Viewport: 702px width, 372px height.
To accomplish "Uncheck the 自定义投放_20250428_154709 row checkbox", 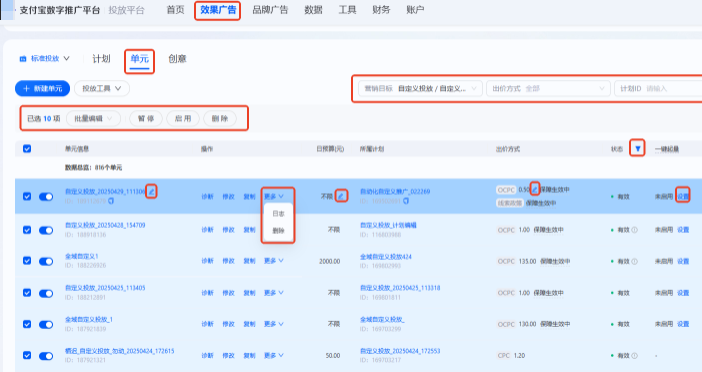I will point(27,230).
